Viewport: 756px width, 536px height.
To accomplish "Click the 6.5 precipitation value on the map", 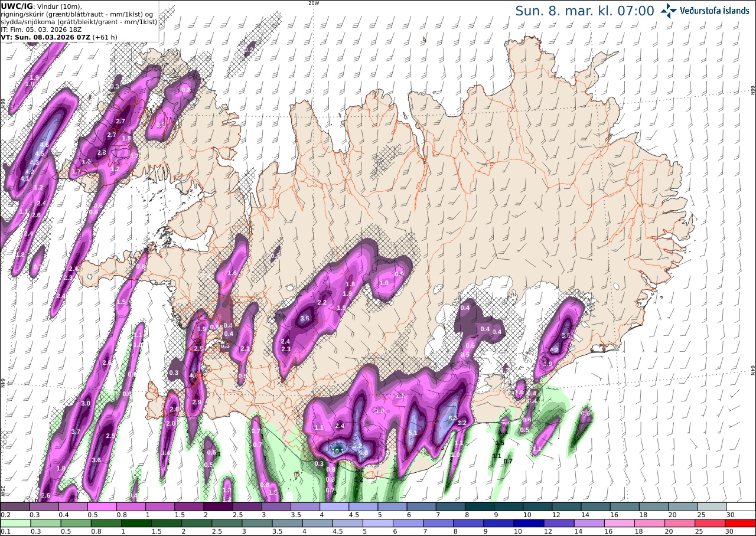I will tap(454, 418).
